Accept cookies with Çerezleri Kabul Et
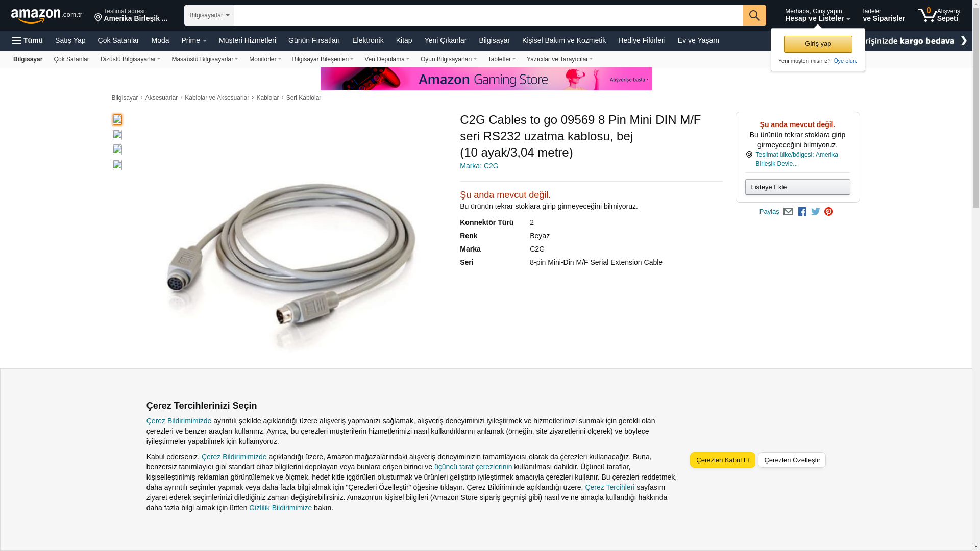Image resolution: width=980 pixels, height=551 pixels. coord(723,460)
